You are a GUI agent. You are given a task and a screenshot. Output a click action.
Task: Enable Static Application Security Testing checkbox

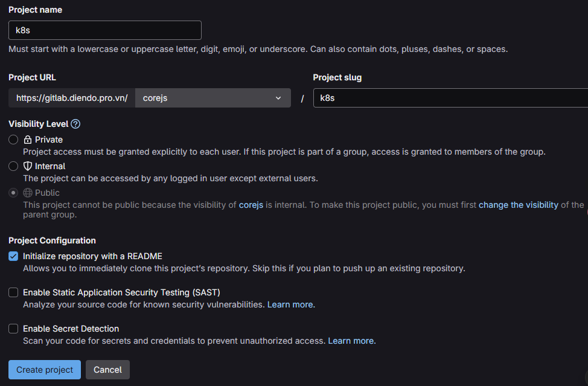pos(13,292)
